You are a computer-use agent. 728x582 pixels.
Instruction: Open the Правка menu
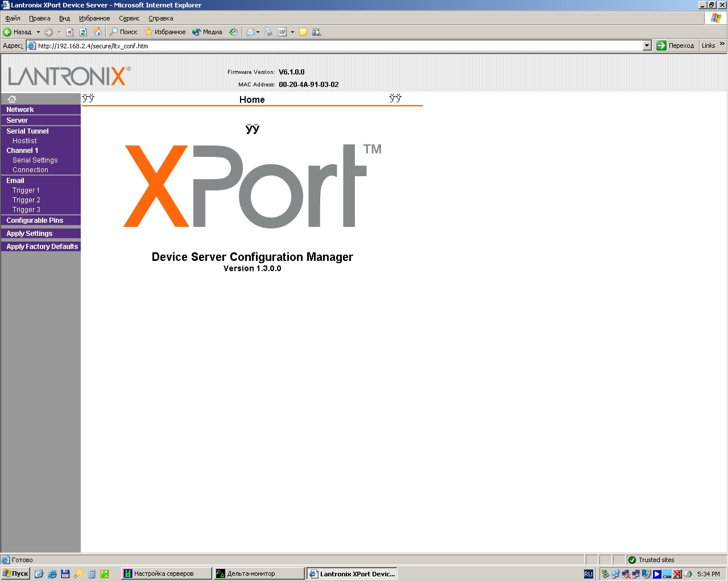tap(40, 18)
